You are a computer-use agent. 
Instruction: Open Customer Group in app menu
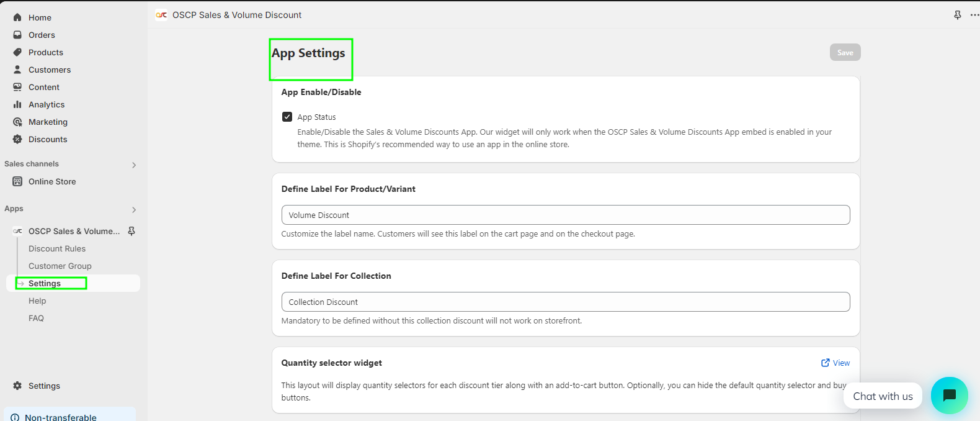tap(60, 266)
